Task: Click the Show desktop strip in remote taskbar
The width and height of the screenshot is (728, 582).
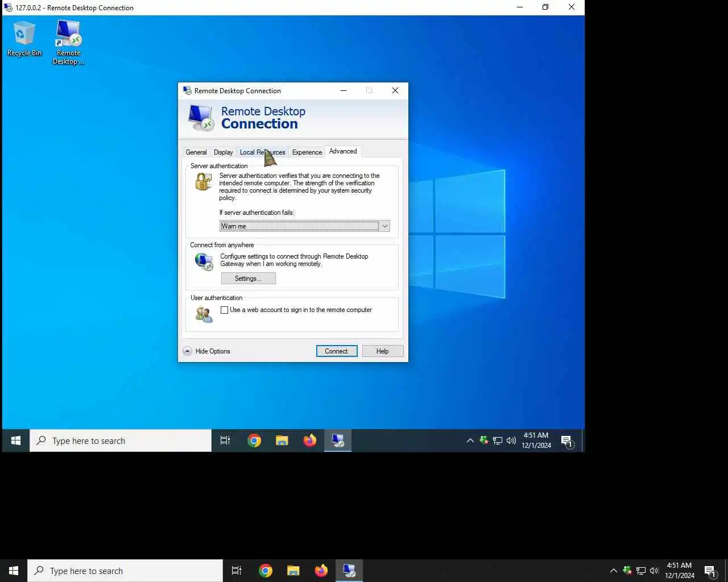Action: (x=582, y=440)
